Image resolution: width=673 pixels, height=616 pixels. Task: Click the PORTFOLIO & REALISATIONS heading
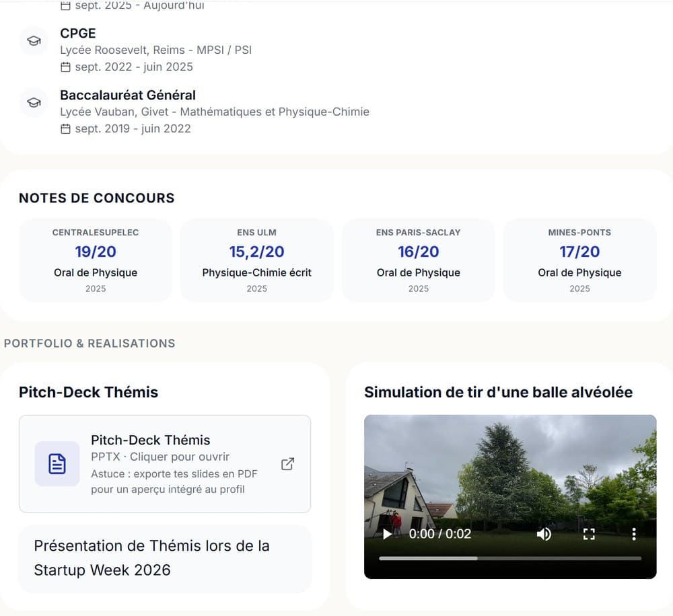(90, 343)
